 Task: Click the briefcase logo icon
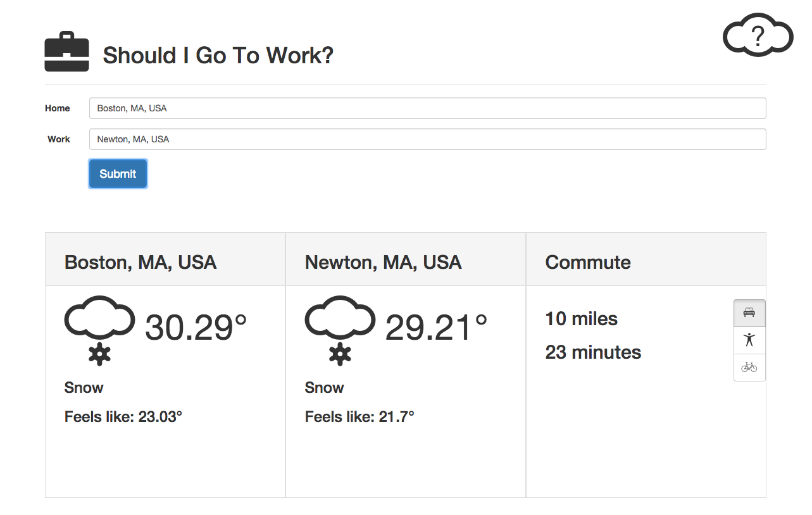[66, 52]
